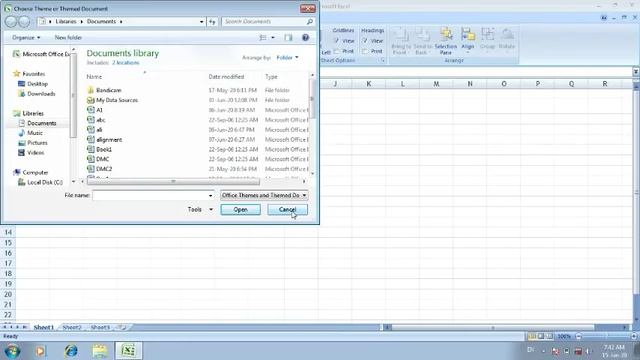This screenshot has height=360, width=640.
Task: Click the file list horizontal scrollbar
Action: 173,181
